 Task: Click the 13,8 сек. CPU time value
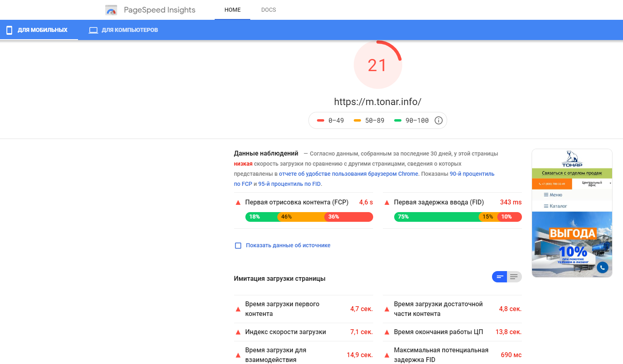(509, 332)
